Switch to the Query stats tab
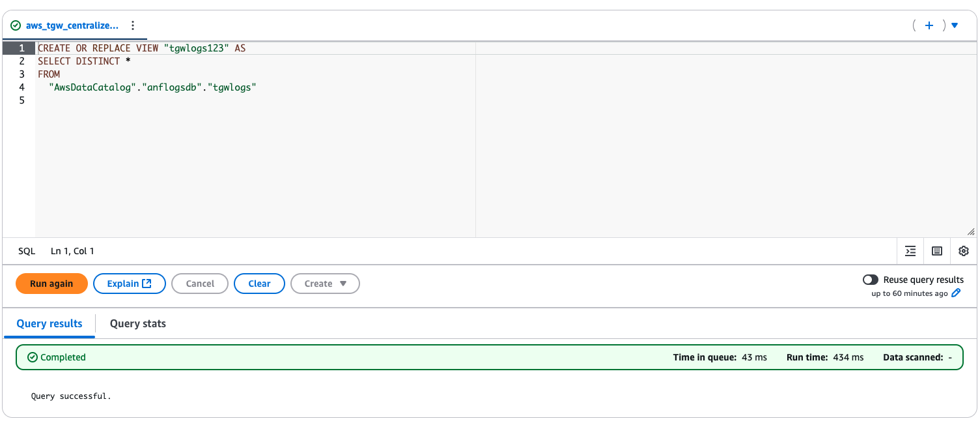 pos(137,323)
